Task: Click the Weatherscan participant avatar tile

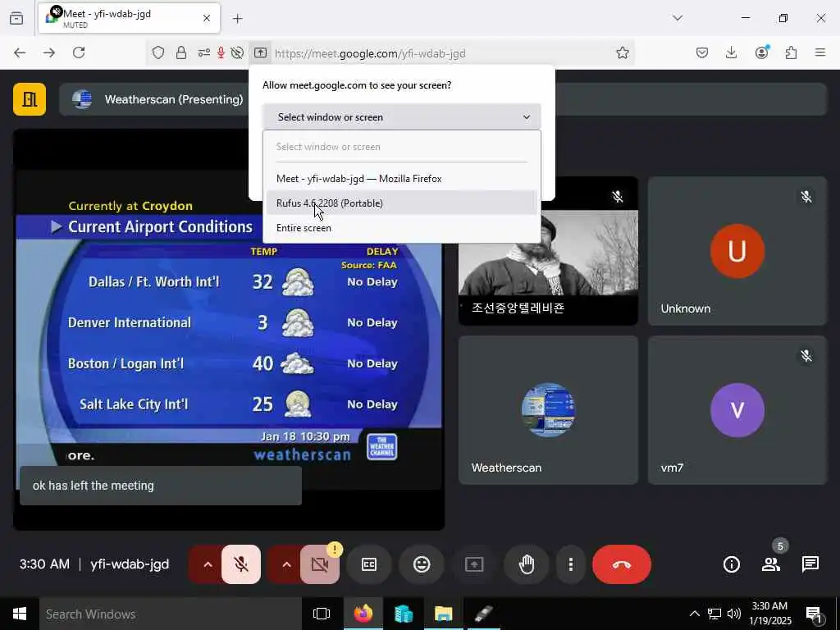Action: tap(548, 410)
